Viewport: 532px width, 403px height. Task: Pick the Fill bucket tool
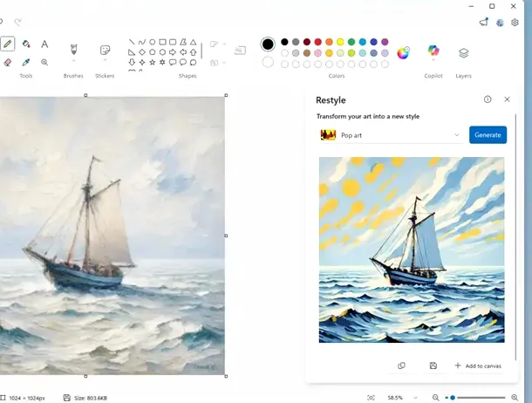(x=26, y=44)
